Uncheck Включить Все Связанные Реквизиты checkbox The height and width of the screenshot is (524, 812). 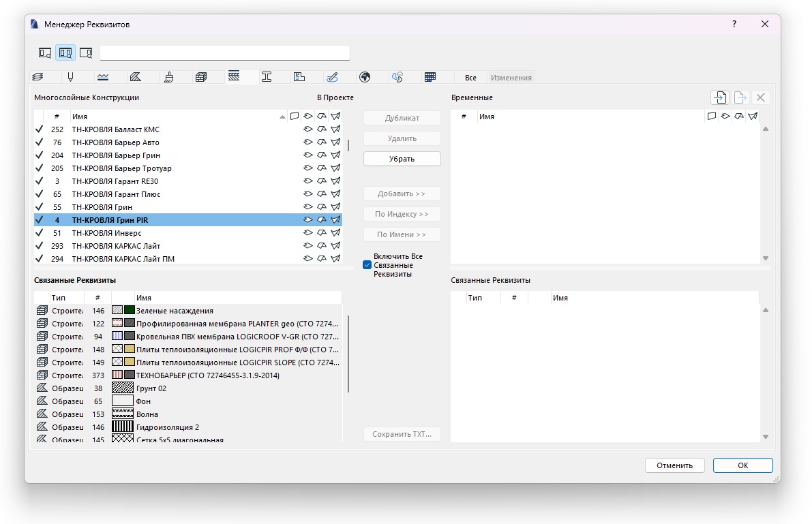[367, 265]
